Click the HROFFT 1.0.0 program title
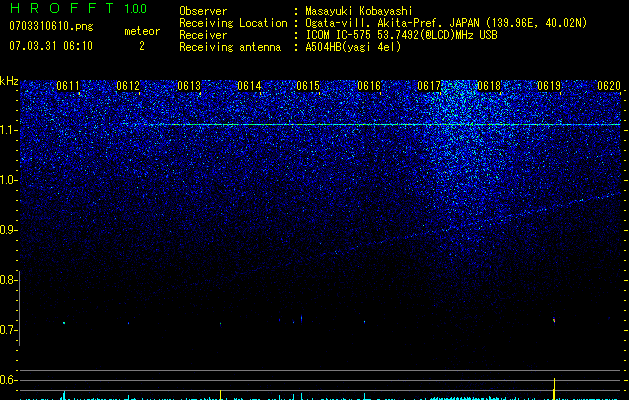 click(x=79, y=8)
